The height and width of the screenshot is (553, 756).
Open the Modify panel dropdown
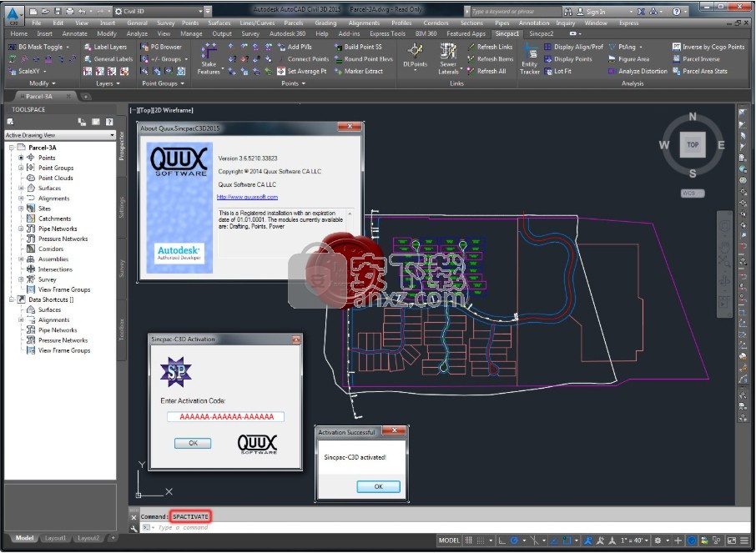click(x=43, y=83)
